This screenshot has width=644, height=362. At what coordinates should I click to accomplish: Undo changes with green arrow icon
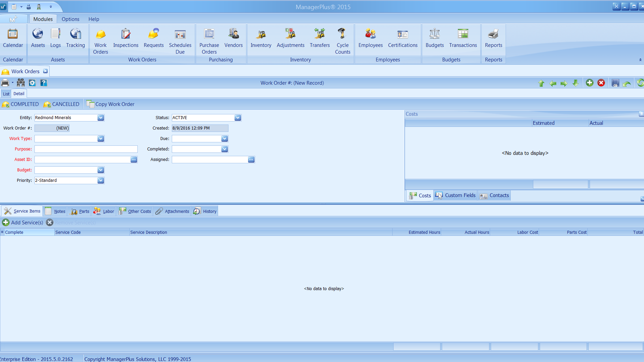pos(627,83)
